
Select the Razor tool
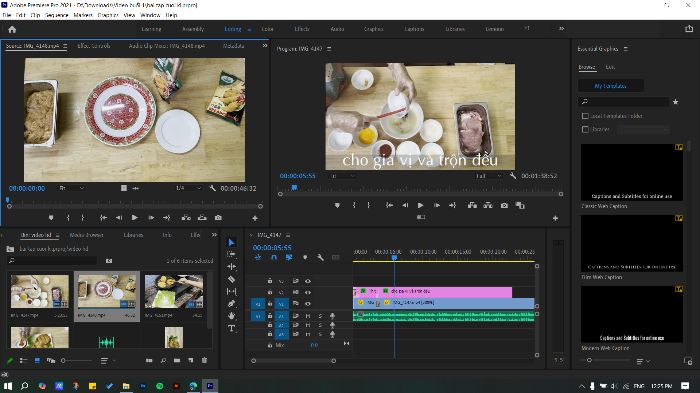(231, 279)
